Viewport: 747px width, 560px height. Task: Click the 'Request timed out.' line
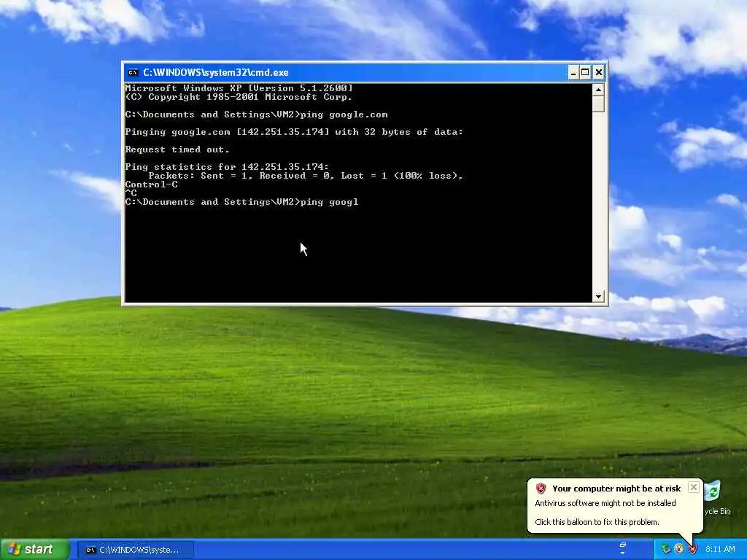tap(177, 149)
